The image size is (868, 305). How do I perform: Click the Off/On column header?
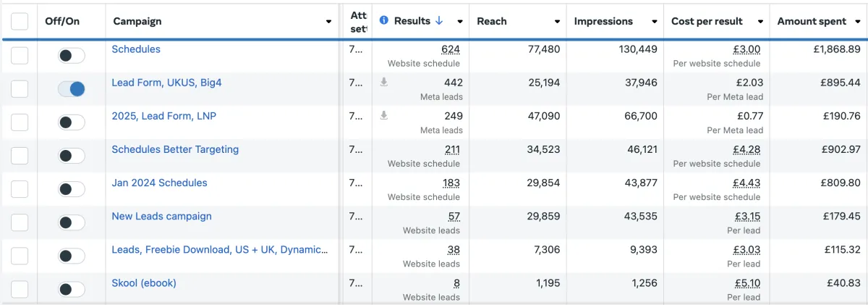click(x=62, y=21)
